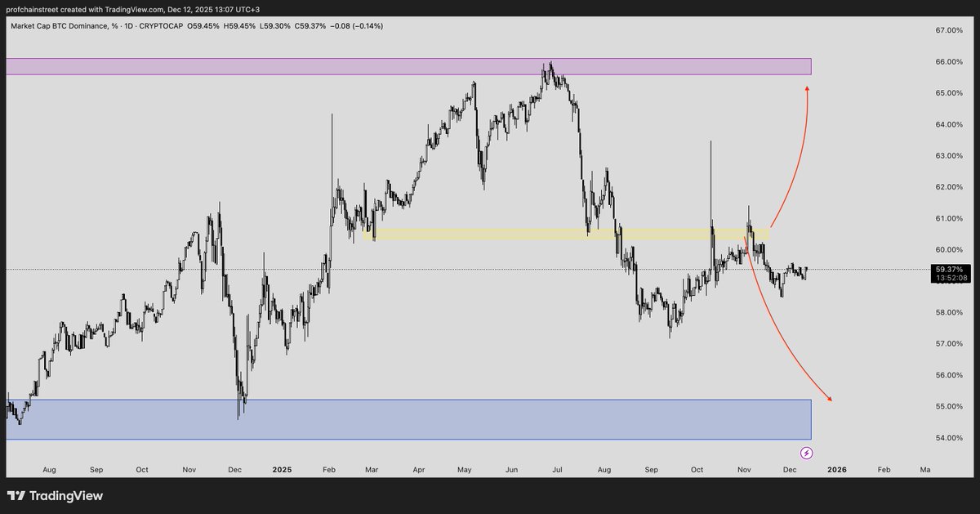Click the 56.00% price axis label
Viewport: 980px width, 514px height.
click(949, 375)
